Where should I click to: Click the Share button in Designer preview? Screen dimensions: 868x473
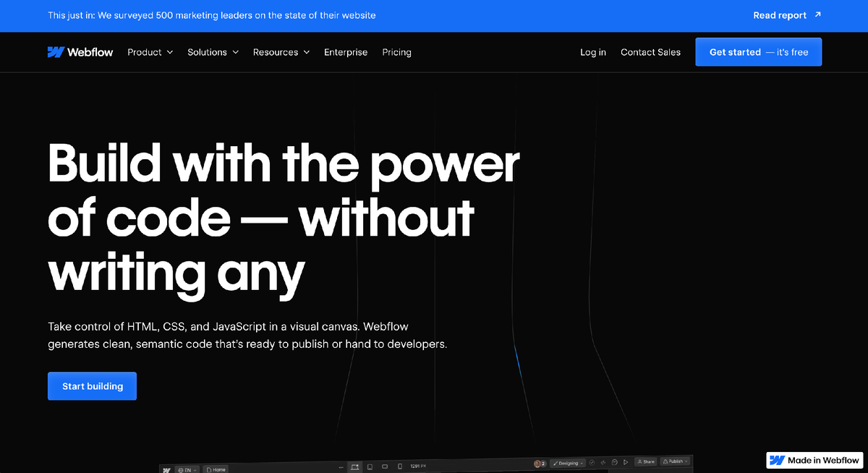coord(645,461)
